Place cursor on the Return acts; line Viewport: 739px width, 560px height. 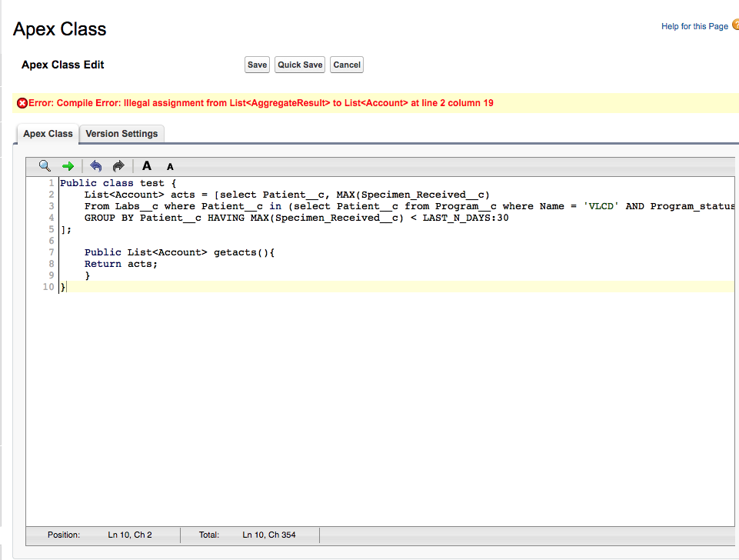coord(121,264)
